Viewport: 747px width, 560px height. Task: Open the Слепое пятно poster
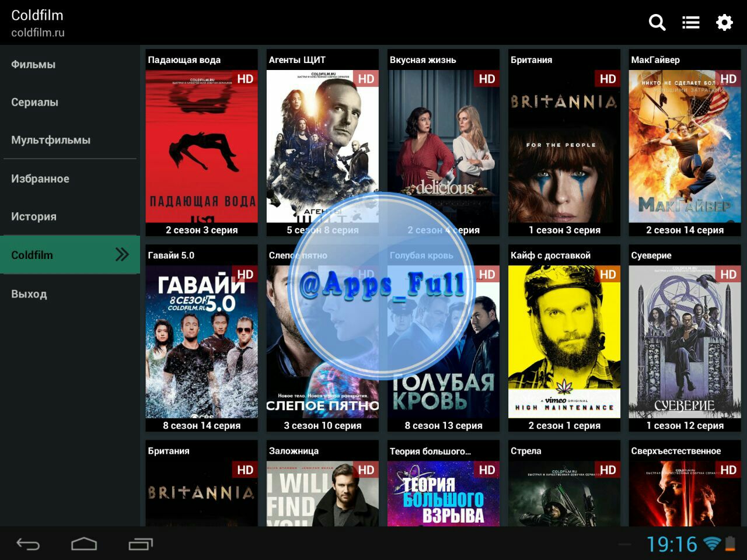click(x=323, y=342)
